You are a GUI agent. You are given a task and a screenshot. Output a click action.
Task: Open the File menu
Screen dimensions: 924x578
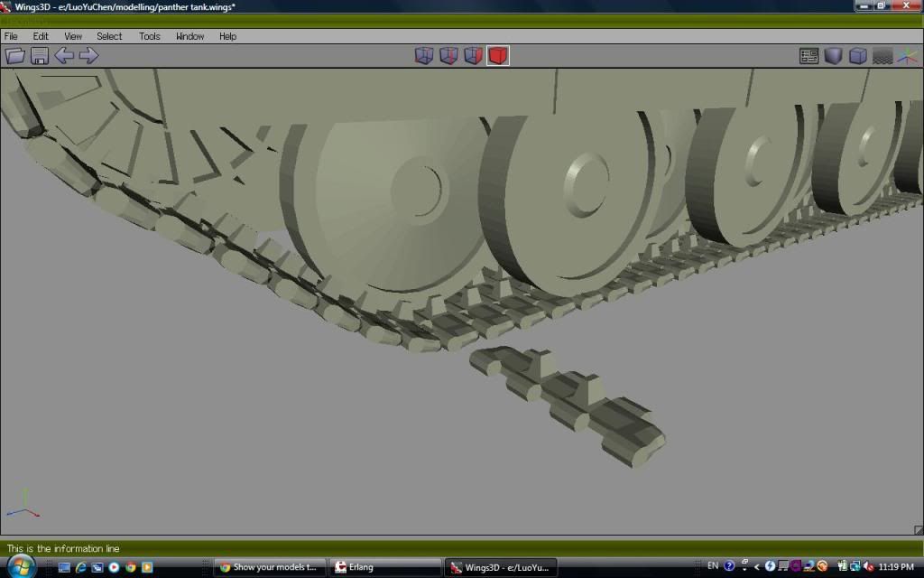[x=11, y=36]
